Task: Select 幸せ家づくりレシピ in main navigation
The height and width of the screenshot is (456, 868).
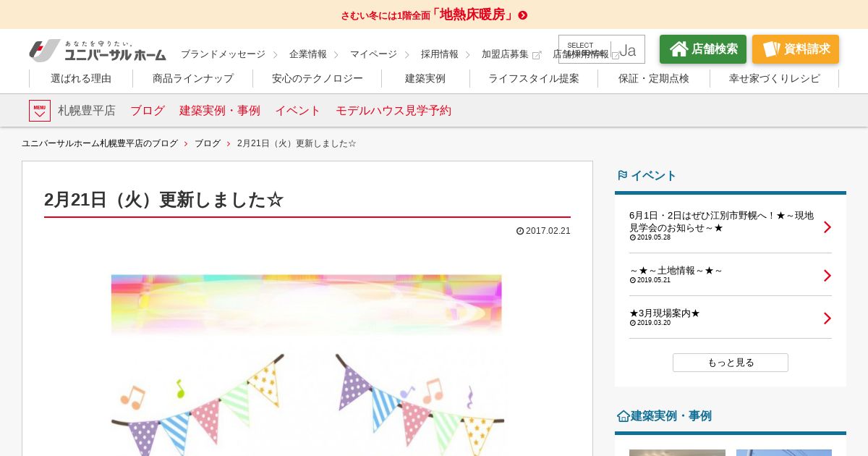Action: pos(775,79)
